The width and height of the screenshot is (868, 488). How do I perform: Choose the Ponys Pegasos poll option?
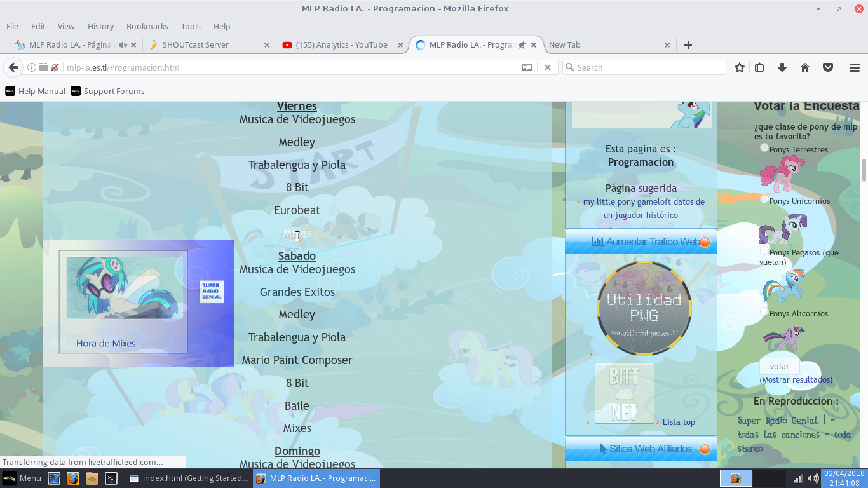[x=764, y=251]
